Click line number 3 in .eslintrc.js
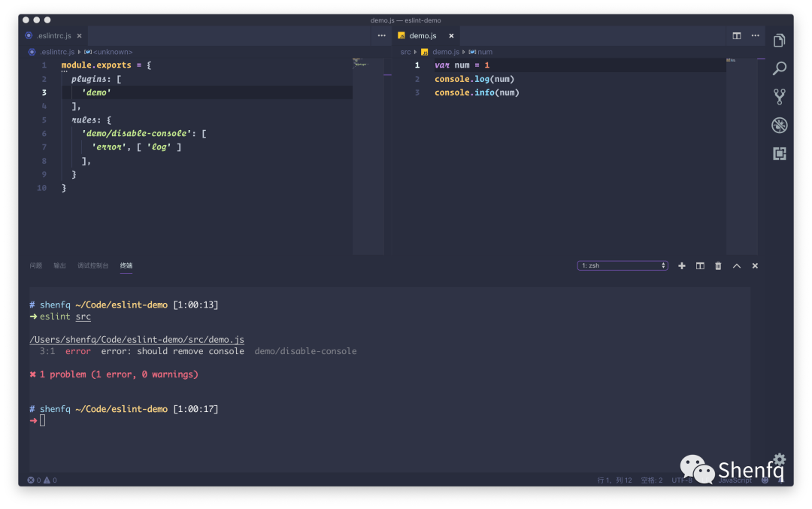 (x=44, y=92)
